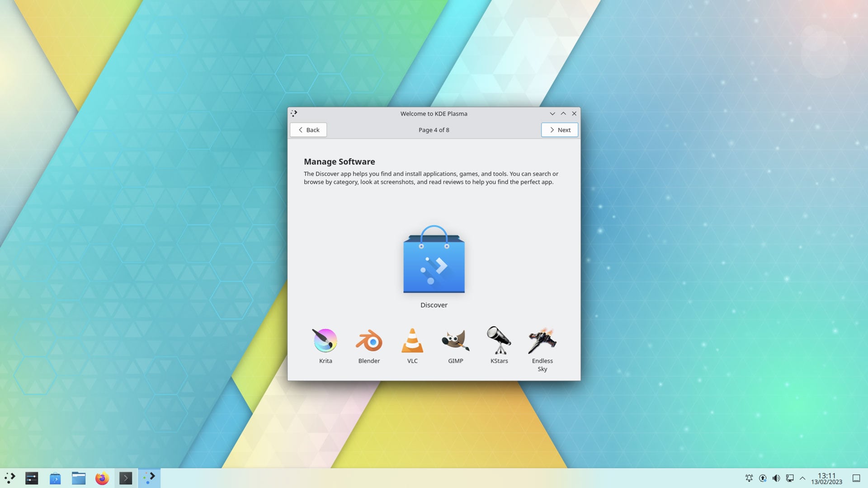The height and width of the screenshot is (488, 868).
Task: Open the KDE application launcher
Action: (10, 478)
